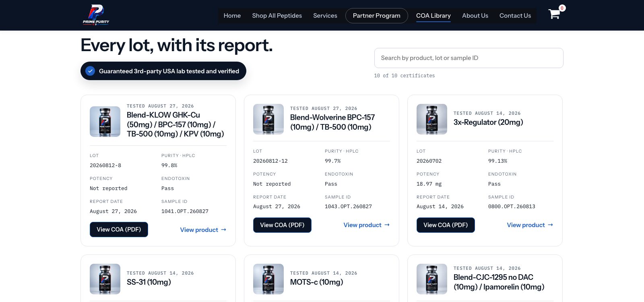Navigate to About Us
644x302 pixels.
point(475,16)
